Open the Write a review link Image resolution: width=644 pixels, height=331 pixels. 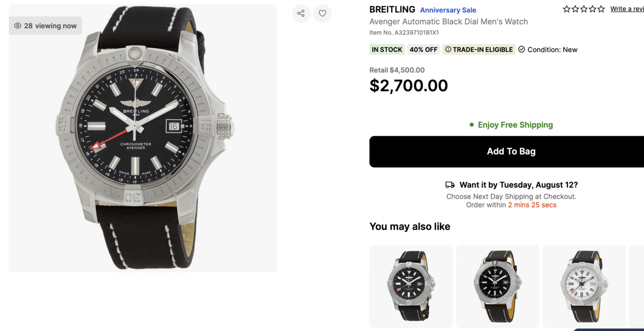pyautogui.click(x=626, y=9)
